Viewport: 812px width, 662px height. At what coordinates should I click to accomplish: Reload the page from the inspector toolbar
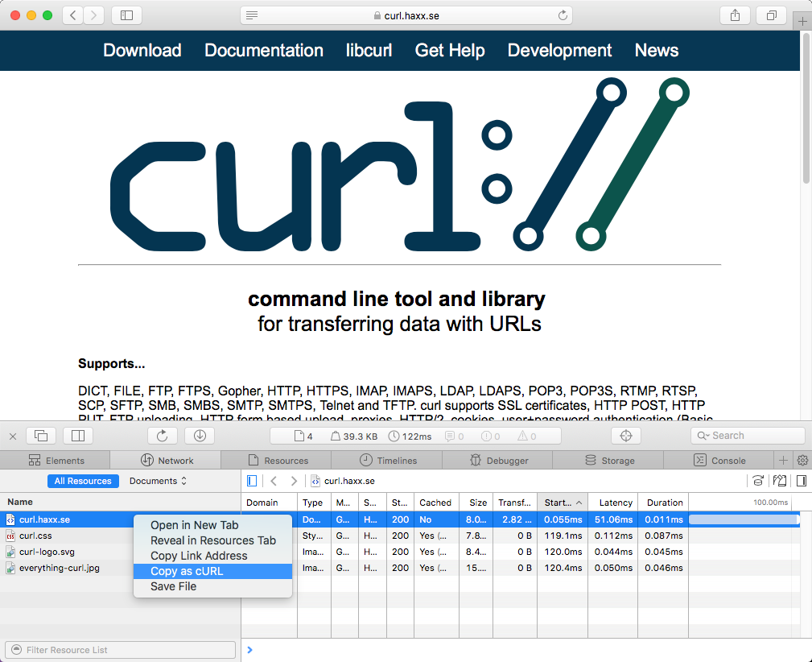click(162, 435)
